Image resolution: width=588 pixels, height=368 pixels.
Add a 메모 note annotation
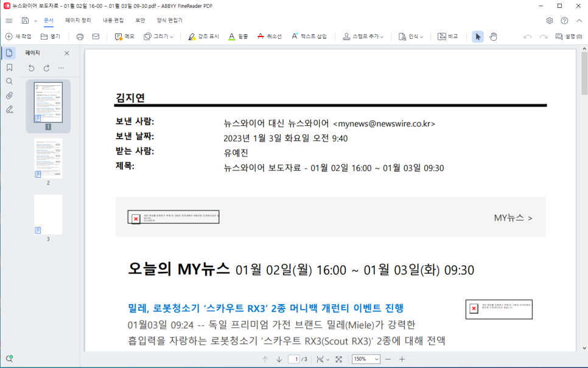[125, 36]
